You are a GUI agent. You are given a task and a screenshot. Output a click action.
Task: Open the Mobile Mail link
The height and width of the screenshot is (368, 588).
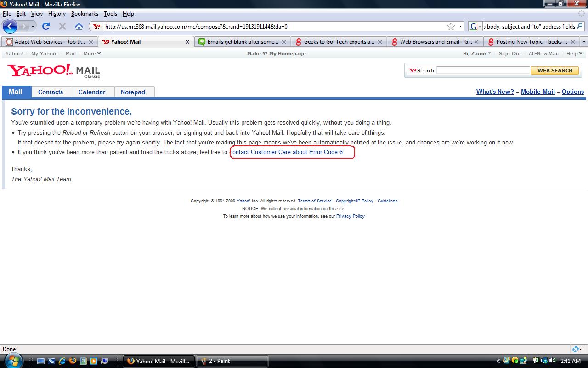click(x=538, y=92)
